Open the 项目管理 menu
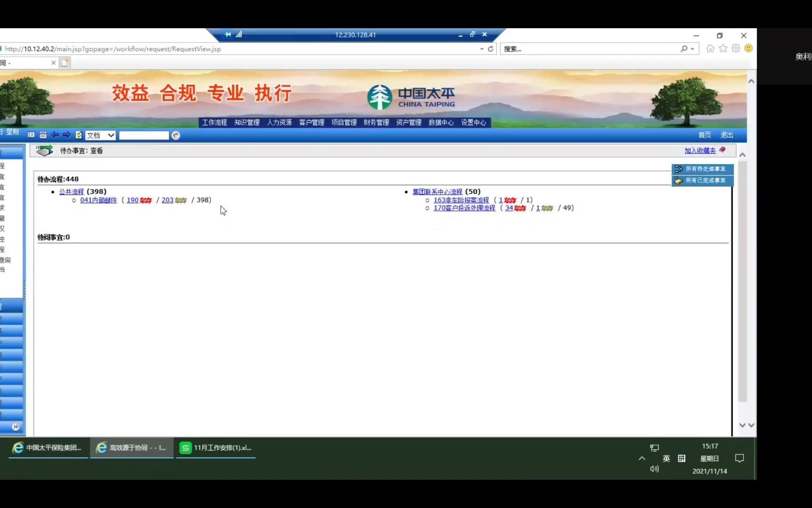Viewport: 812px width, 508px height. pos(344,122)
